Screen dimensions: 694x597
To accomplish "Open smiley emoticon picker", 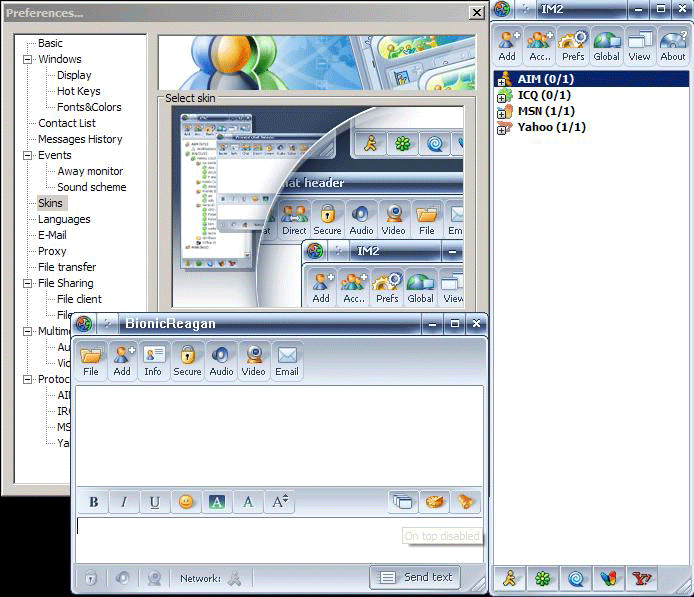I will pos(186,502).
